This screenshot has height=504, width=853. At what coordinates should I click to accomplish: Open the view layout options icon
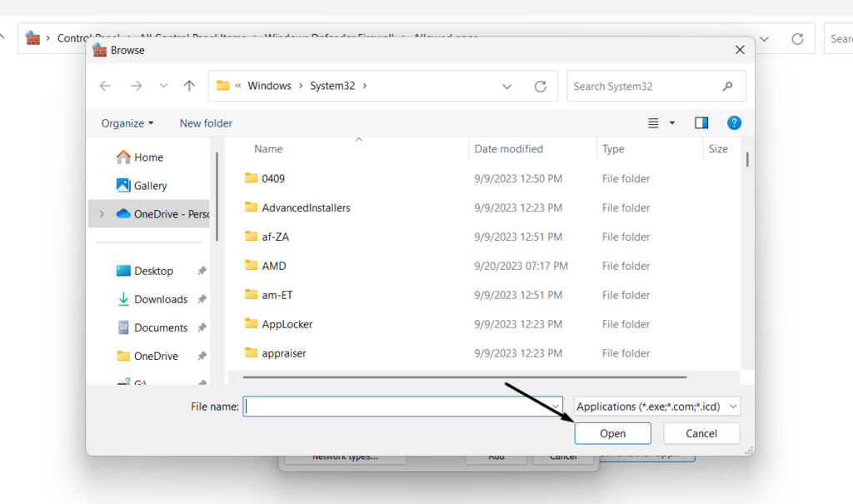coord(654,122)
